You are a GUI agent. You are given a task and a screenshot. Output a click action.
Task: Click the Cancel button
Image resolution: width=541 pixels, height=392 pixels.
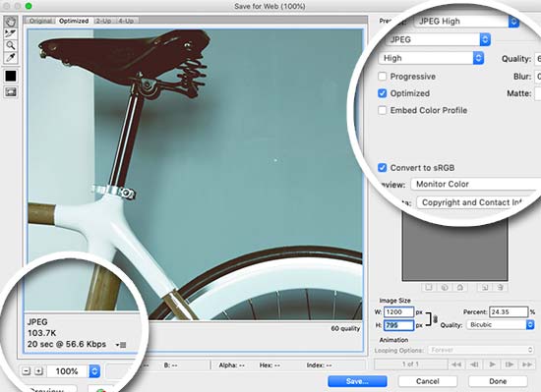428,381
